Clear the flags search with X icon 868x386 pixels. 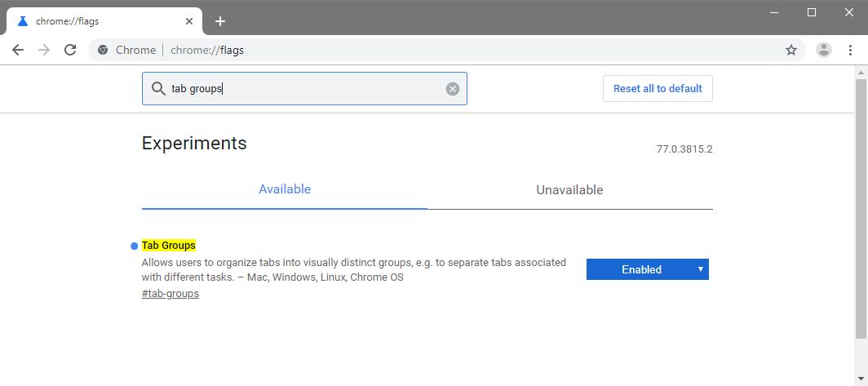pos(453,89)
